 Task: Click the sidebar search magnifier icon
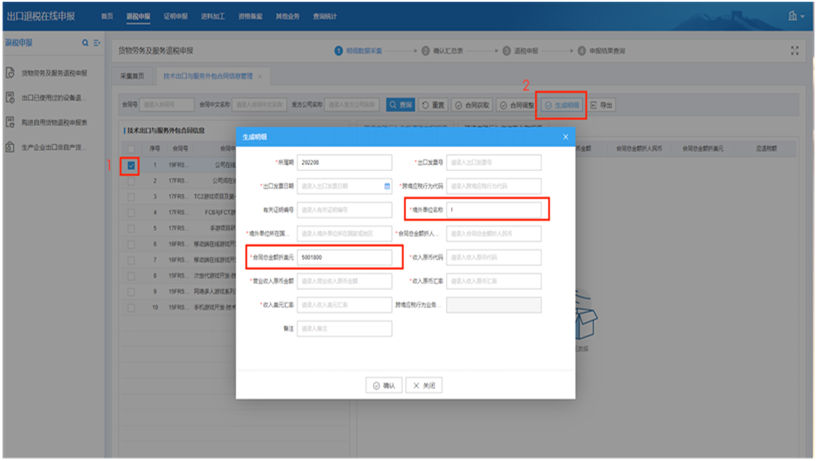(x=85, y=43)
